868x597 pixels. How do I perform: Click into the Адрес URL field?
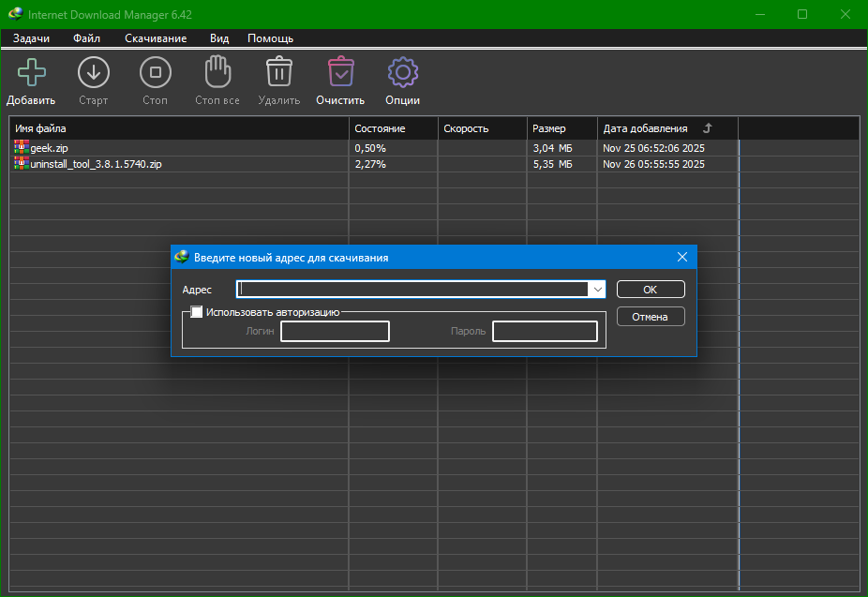pos(412,290)
